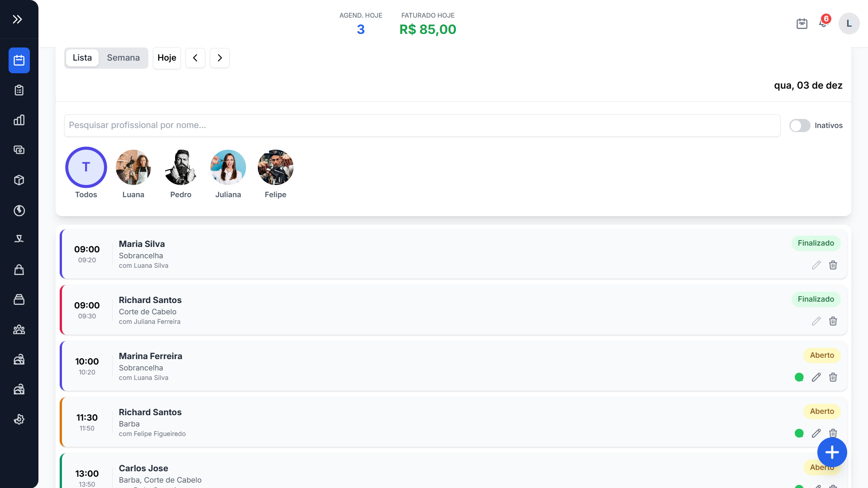The image size is (868, 488).
Task: Click the Hoje button
Action: (167, 58)
